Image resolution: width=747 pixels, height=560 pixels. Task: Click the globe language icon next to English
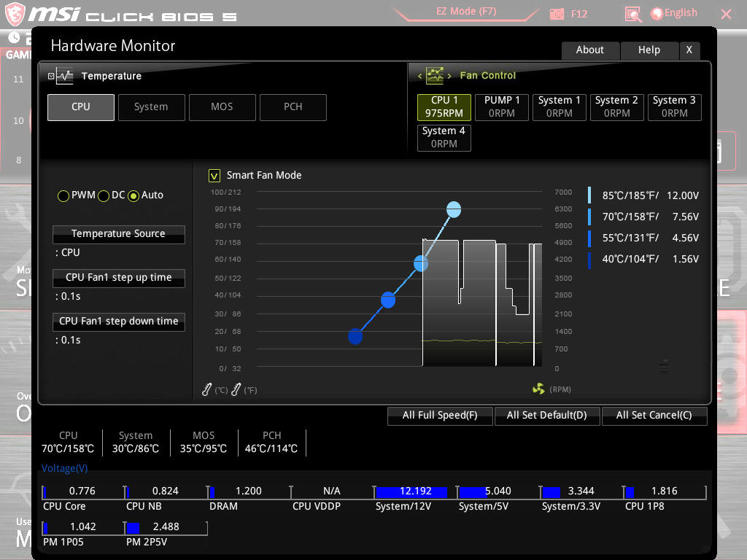[657, 14]
